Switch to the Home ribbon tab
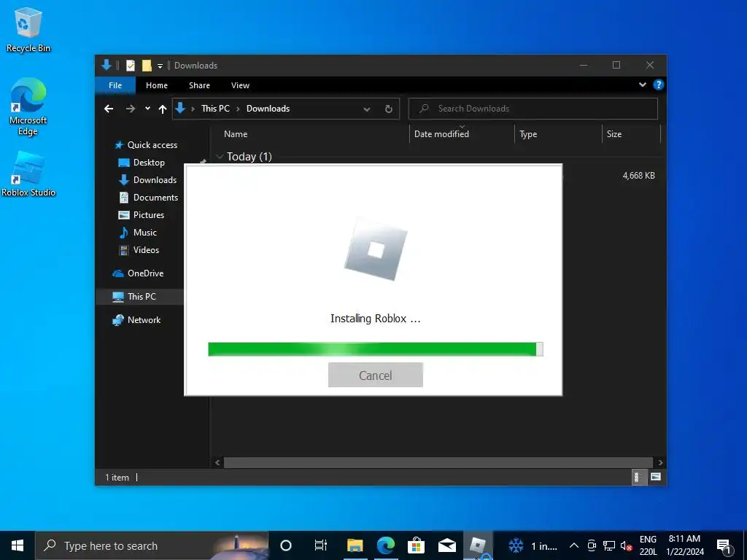 157,85
